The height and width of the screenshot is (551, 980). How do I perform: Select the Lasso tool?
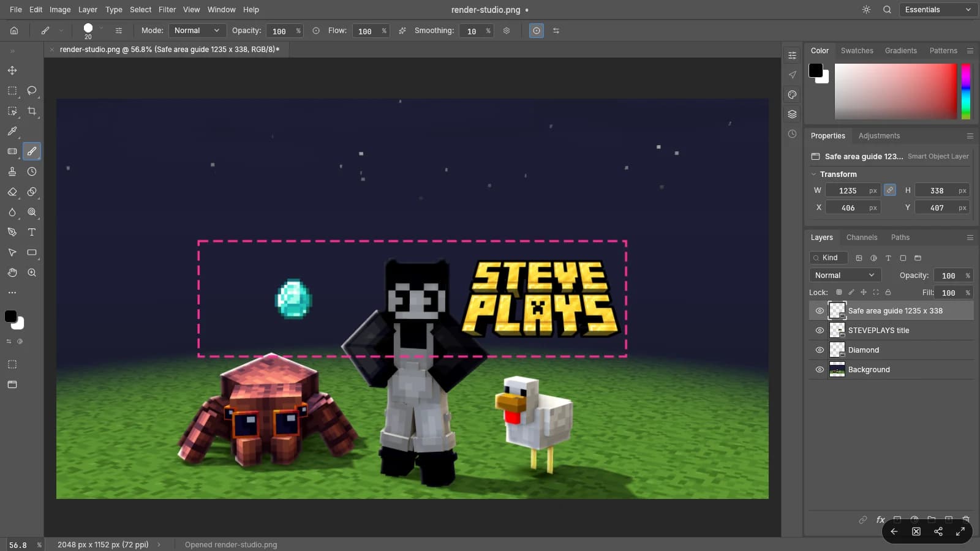(x=32, y=91)
